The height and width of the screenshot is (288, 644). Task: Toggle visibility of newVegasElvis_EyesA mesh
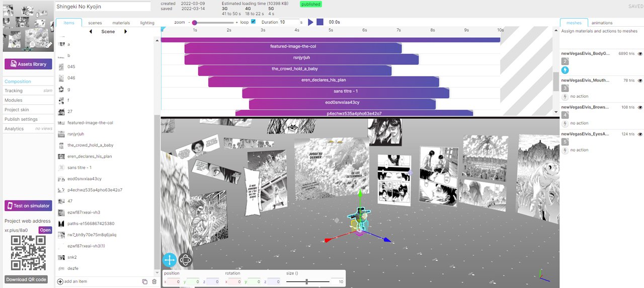click(x=640, y=134)
